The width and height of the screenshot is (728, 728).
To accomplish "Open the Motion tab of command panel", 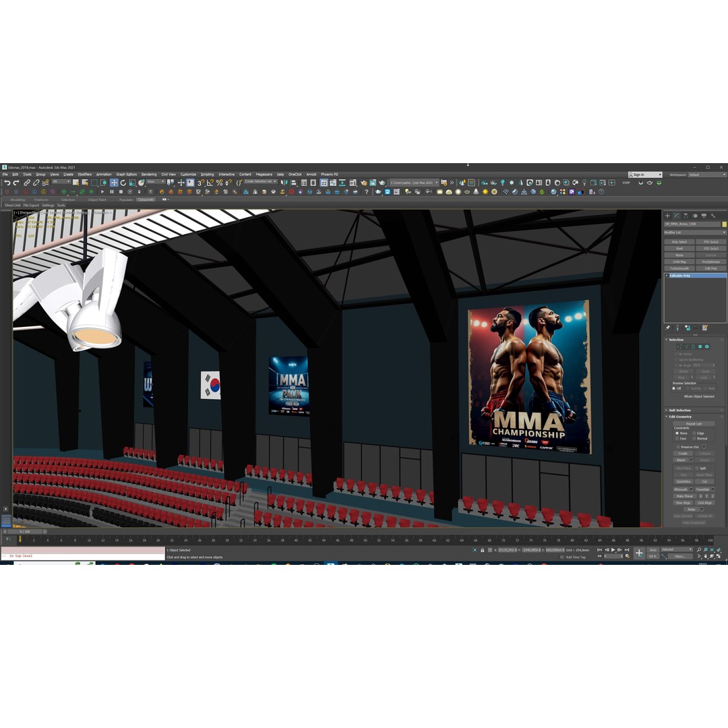I will [x=695, y=216].
